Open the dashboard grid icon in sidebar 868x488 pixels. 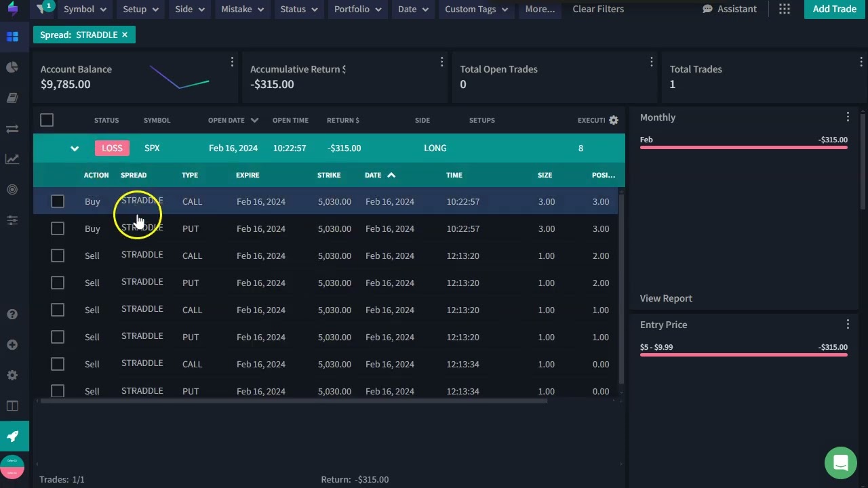(12, 37)
